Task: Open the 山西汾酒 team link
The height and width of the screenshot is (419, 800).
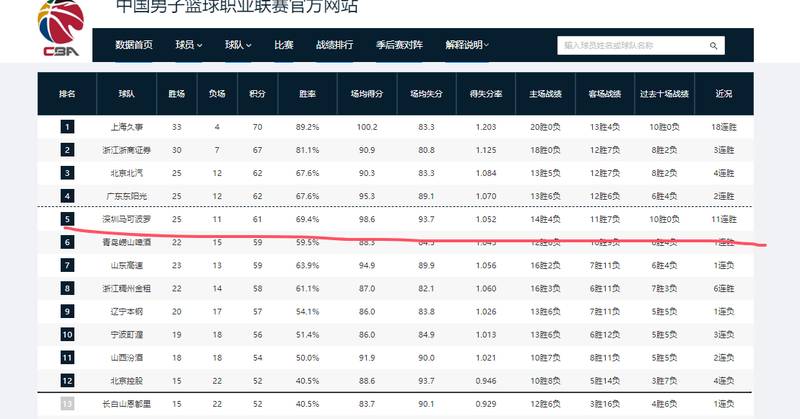Action: point(127,358)
